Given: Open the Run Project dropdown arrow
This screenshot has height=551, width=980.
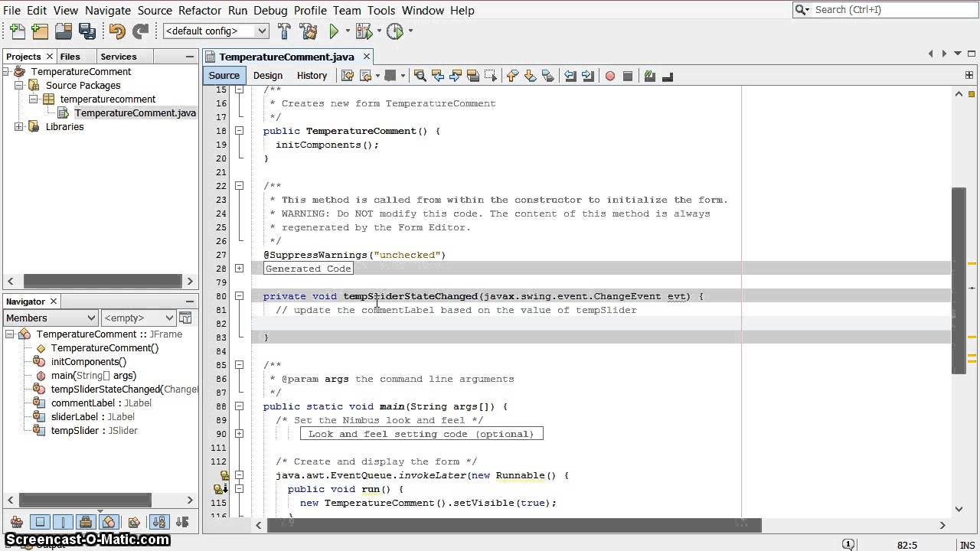Looking at the screenshot, I should pos(348,31).
